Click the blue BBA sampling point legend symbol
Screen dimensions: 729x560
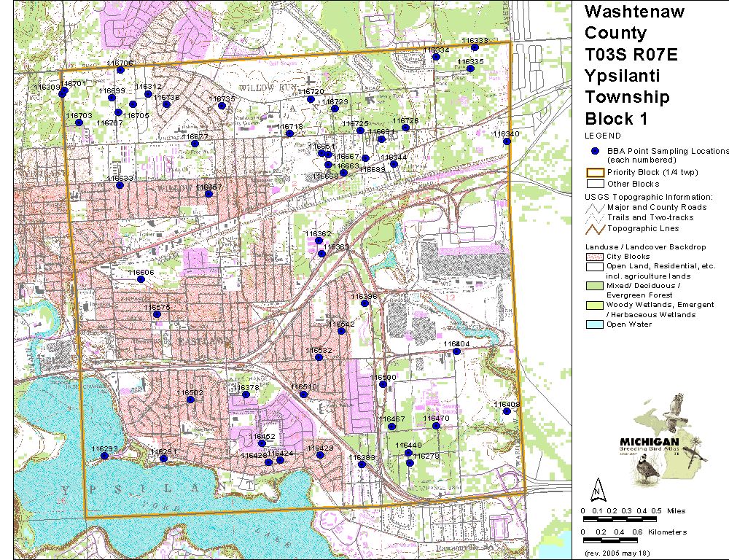[x=596, y=151]
